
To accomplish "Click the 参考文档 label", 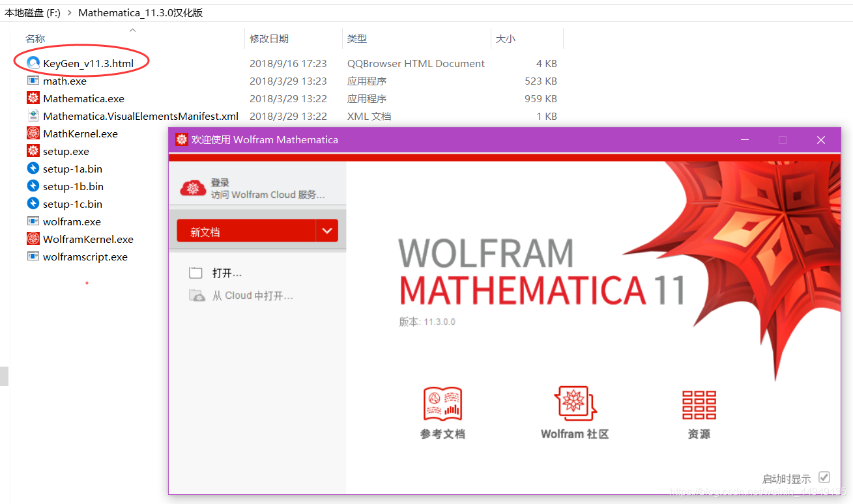I will pos(442,434).
